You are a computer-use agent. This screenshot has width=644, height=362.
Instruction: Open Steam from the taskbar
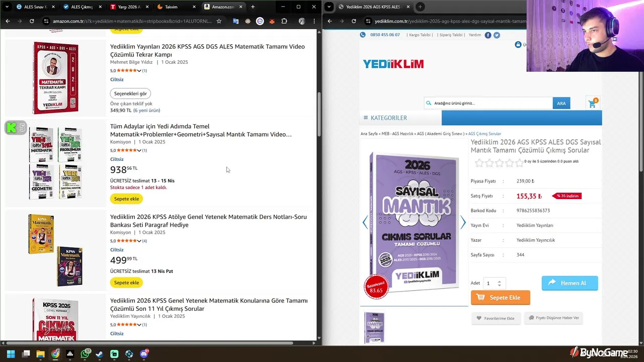coord(100,354)
